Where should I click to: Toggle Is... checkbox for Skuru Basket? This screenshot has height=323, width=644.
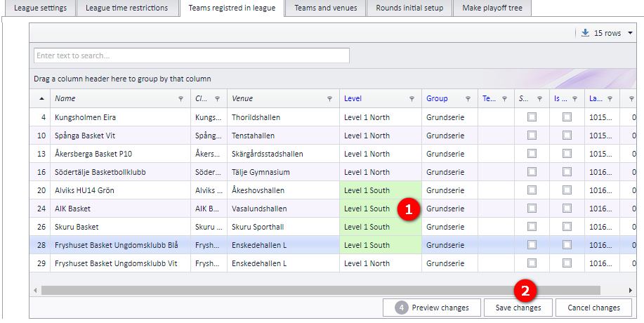[567, 227]
